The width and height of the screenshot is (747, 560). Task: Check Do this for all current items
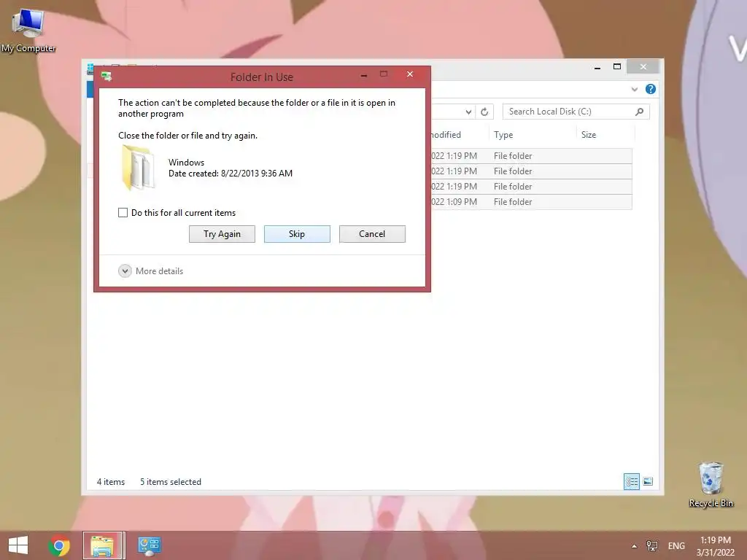click(x=123, y=212)
